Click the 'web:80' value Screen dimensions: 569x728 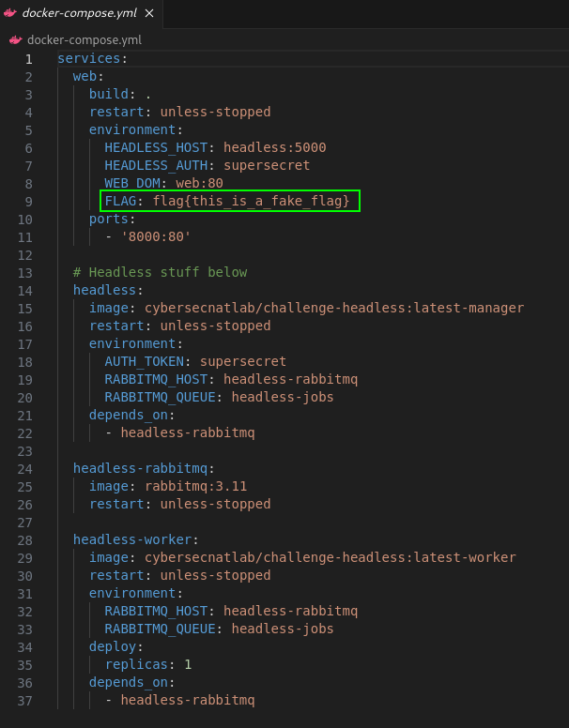pos(199,183)
